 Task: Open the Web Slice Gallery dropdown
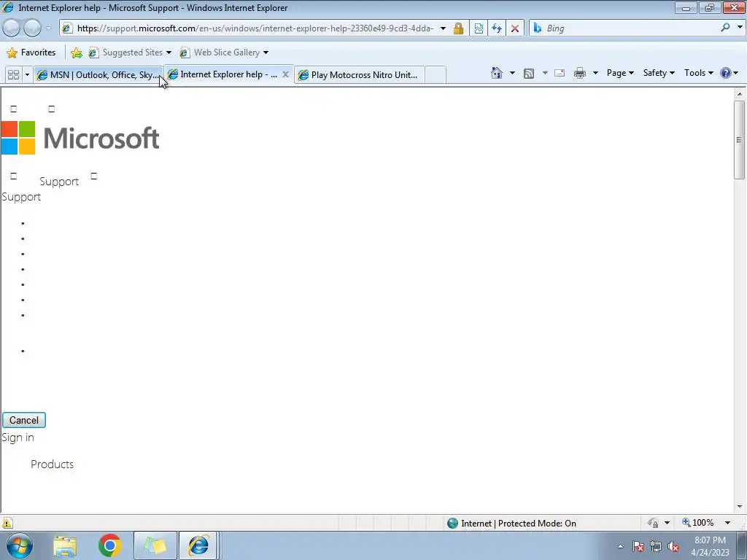(x=224, y=52)
